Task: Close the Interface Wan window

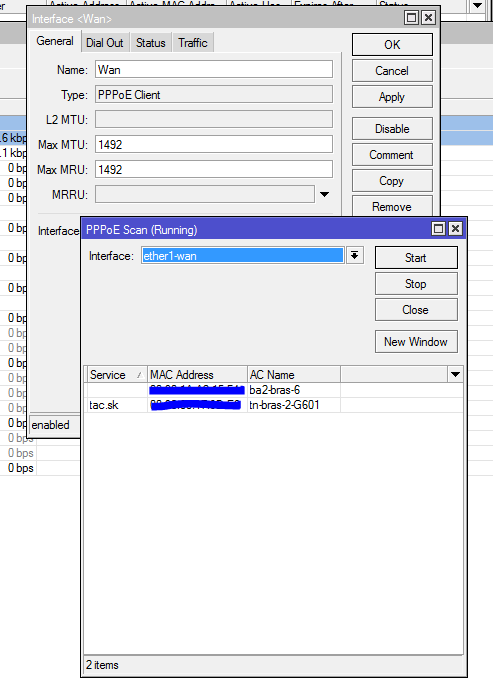Action: tap(428, 18)
